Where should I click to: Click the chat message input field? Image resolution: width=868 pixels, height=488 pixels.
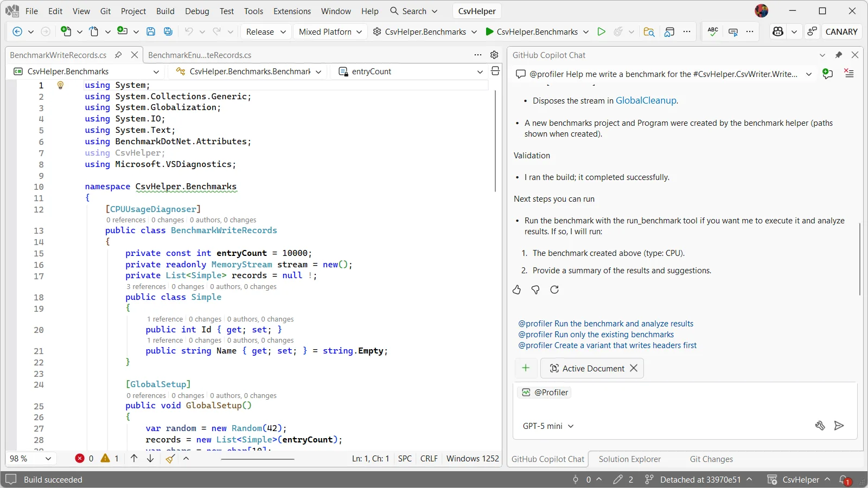[684, 407]
